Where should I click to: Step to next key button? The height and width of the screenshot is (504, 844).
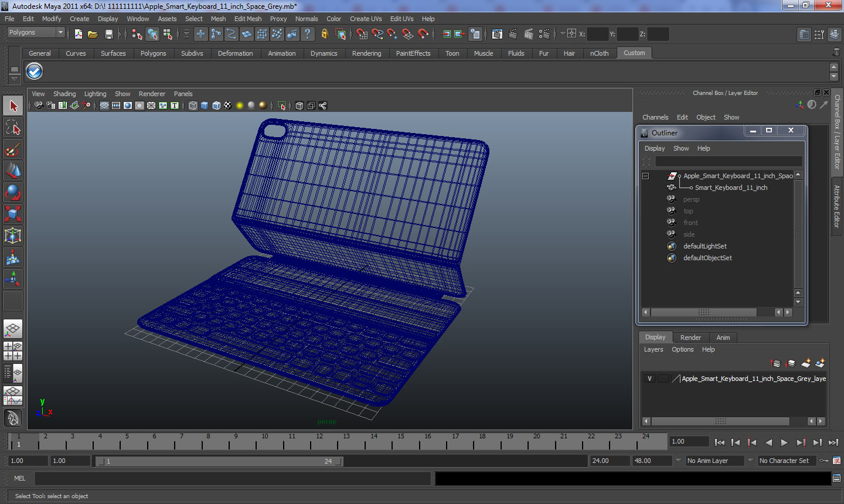coord(801,443)
